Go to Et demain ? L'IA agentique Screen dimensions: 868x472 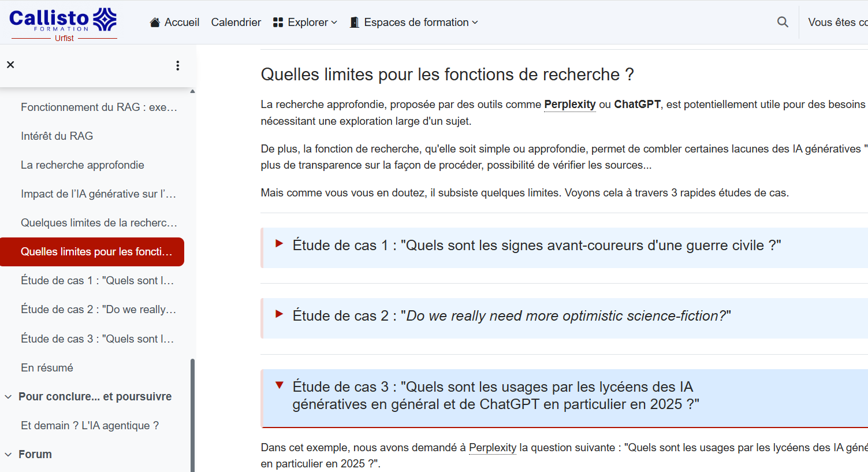(x=90, y=426)
